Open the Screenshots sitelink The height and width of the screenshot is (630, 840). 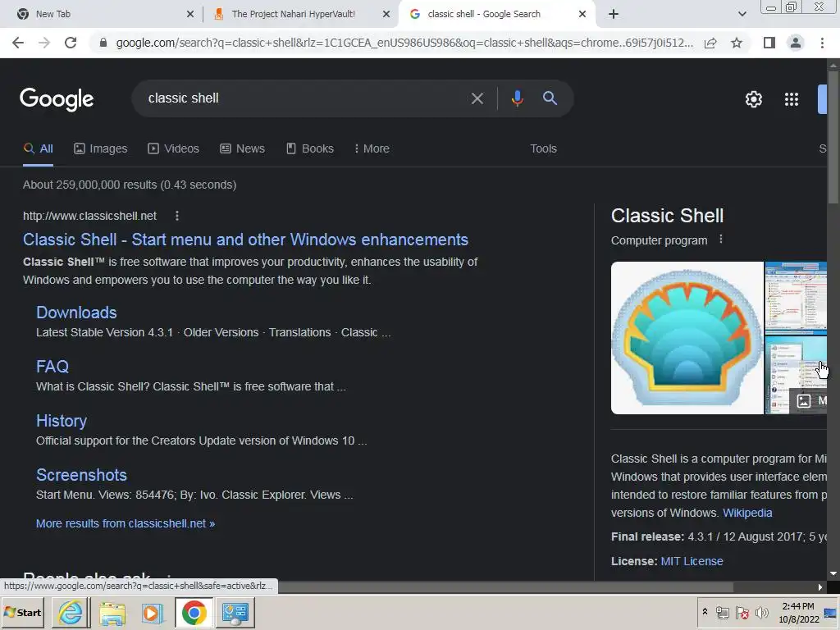tap(81, 475)
